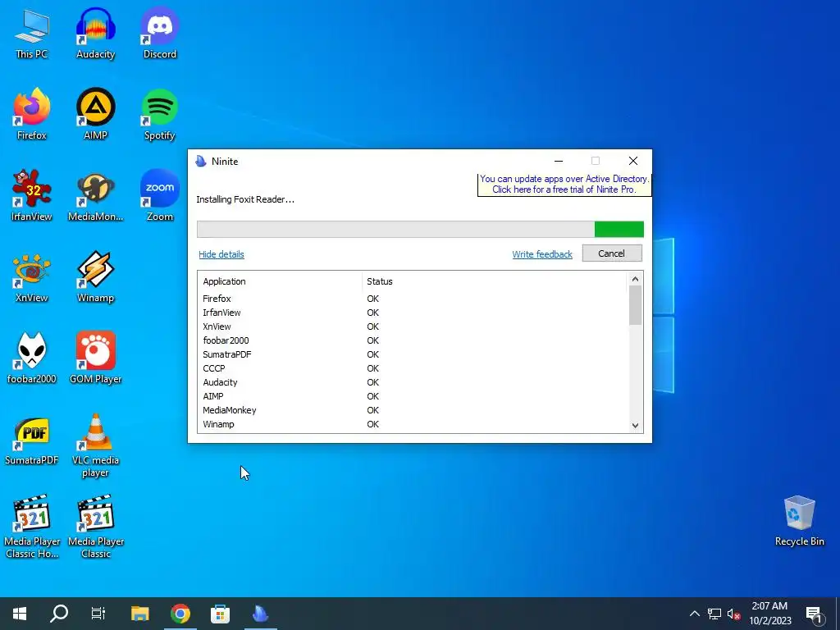Select the MediaMonkey desktop icon
Screen dimensions: 840x630
[95, 195]
